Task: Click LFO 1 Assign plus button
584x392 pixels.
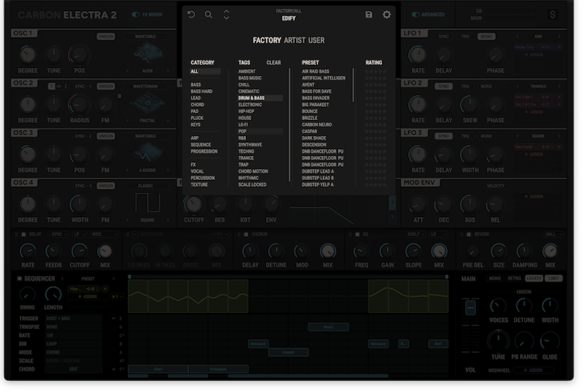Action: (x=534, y=55)
